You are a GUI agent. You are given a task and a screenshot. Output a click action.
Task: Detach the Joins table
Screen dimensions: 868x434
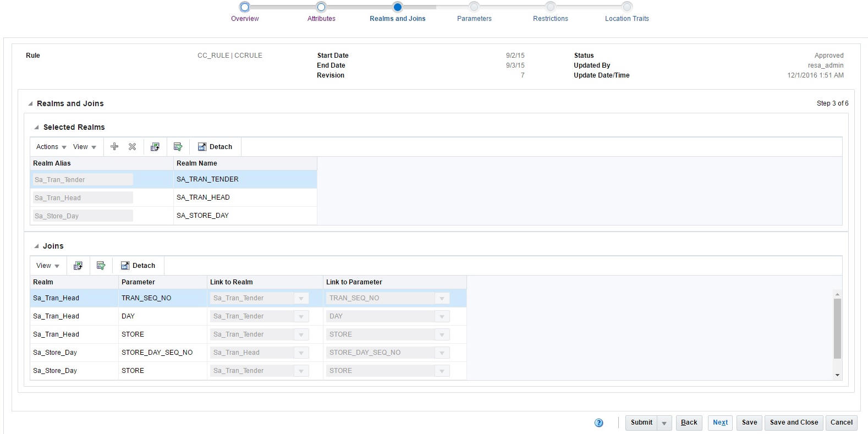click(138, 266)
